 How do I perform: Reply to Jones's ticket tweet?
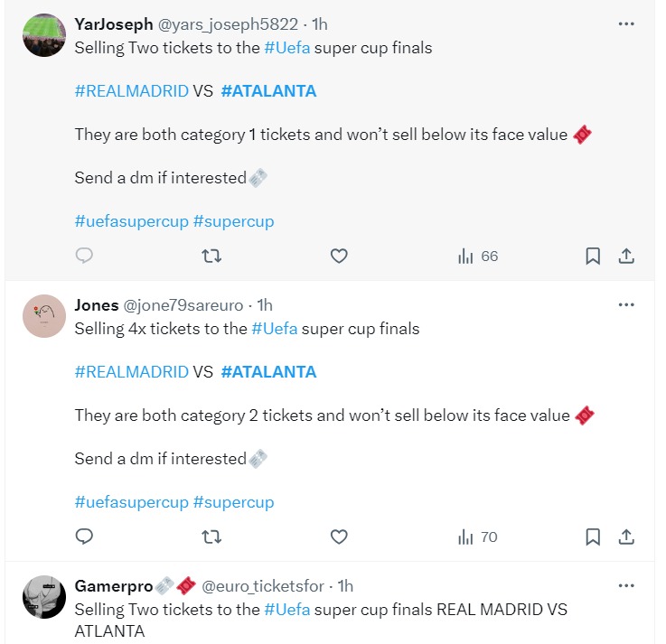tap(84, 537)
